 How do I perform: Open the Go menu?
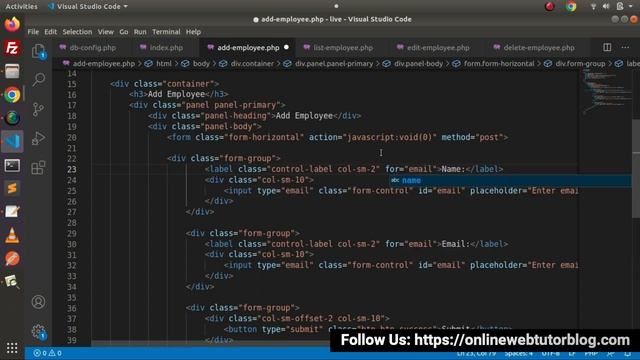(x=124, y=32)
